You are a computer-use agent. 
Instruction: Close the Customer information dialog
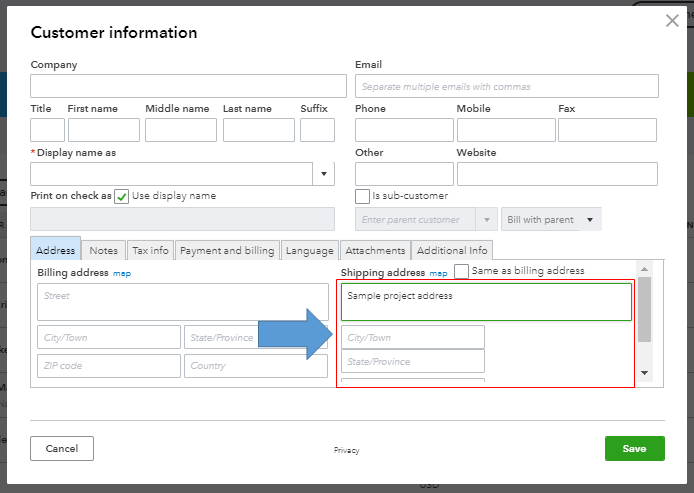(x=672, y=21)
